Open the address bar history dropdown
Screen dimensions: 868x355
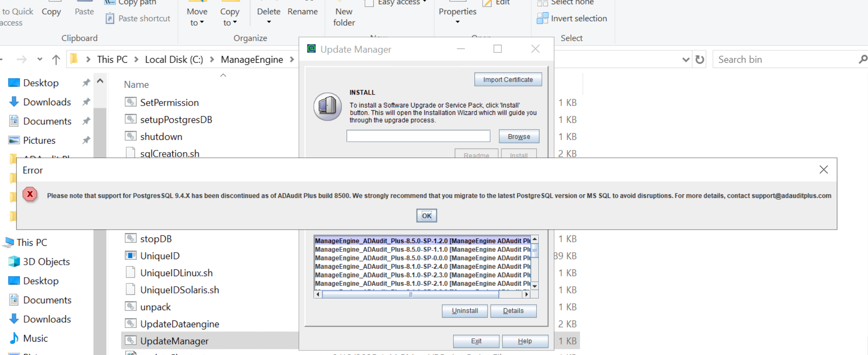tap(685, 60)
